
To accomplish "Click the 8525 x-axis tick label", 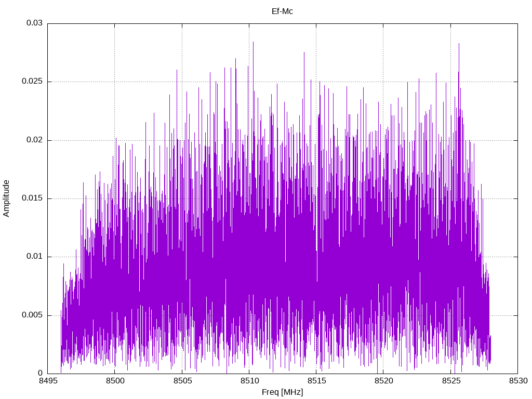I will pos(451,381).
